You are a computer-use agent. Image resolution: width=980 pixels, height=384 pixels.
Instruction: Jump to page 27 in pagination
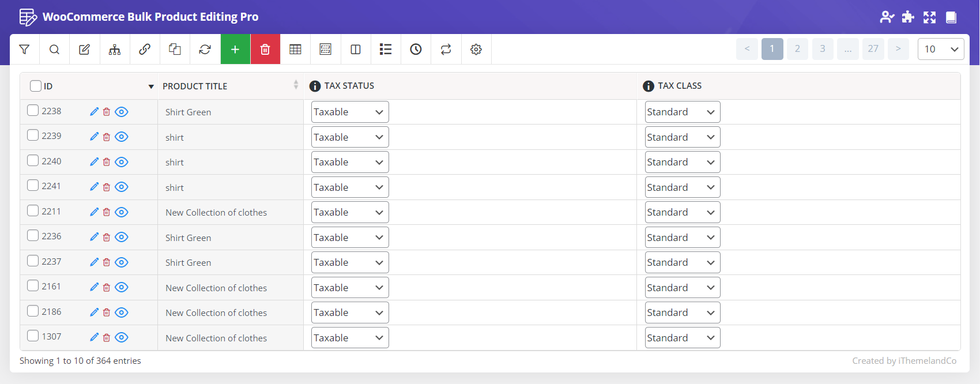pos(873,49)
